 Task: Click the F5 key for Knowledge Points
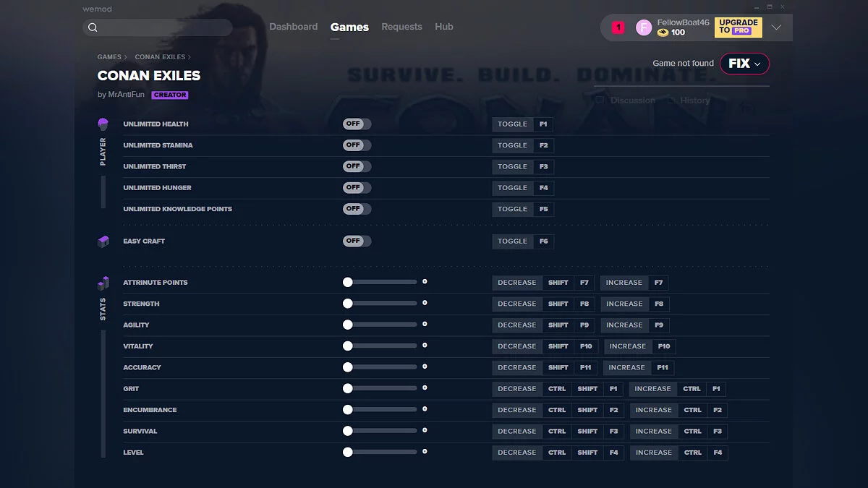543,209
